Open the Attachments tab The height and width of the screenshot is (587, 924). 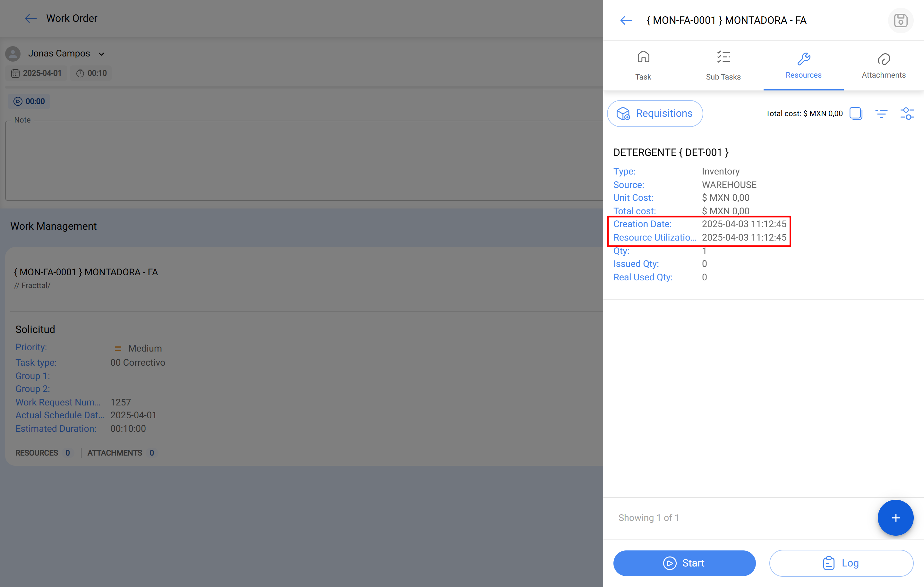pos(884,66)
